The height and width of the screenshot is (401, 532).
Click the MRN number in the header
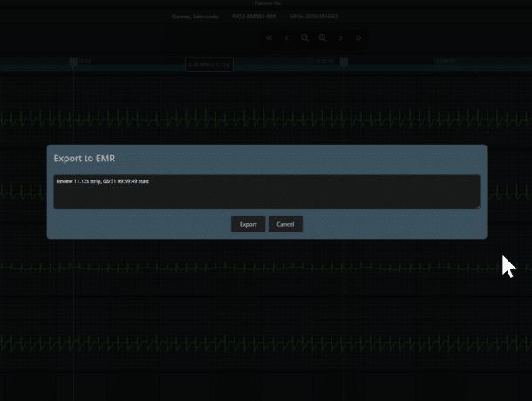pyautogui.click(x=314, y=16)
